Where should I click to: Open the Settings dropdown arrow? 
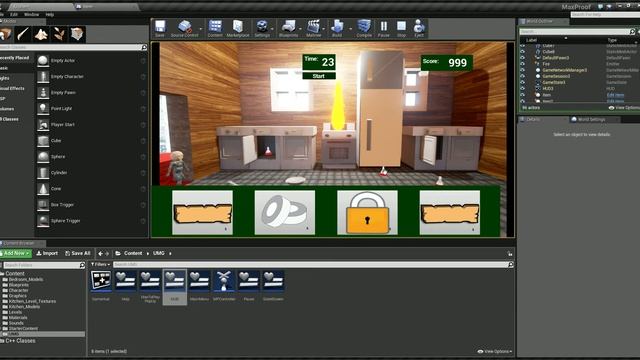pyautogui.click(x=273, y=29)
